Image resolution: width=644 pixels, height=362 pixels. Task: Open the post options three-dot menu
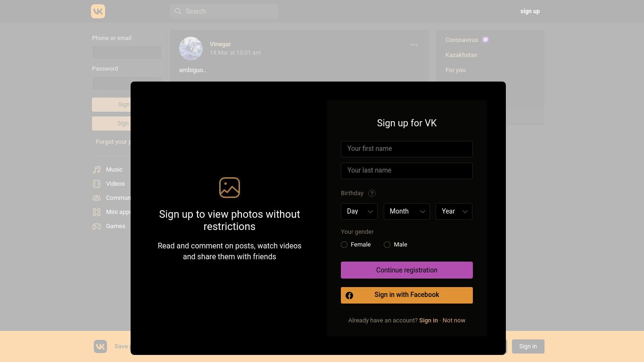pyautogui.click(x=414, y=45)
